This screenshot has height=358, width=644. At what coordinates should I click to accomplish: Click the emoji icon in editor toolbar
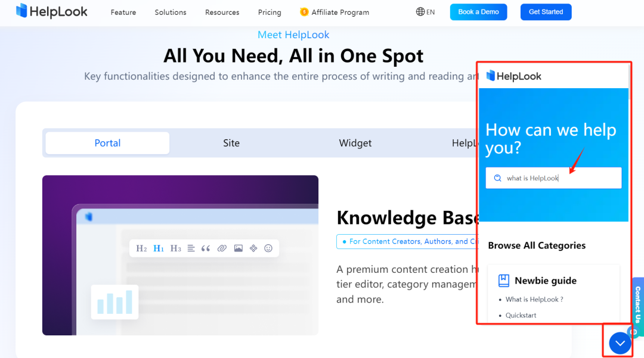(x=268, y=248)
